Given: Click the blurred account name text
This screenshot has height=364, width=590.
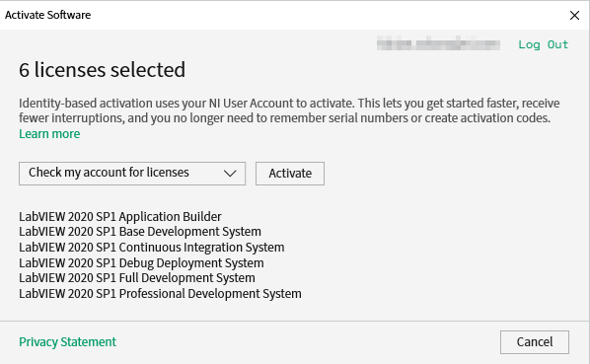Looking at the screenshot, I should coord(438,44).
